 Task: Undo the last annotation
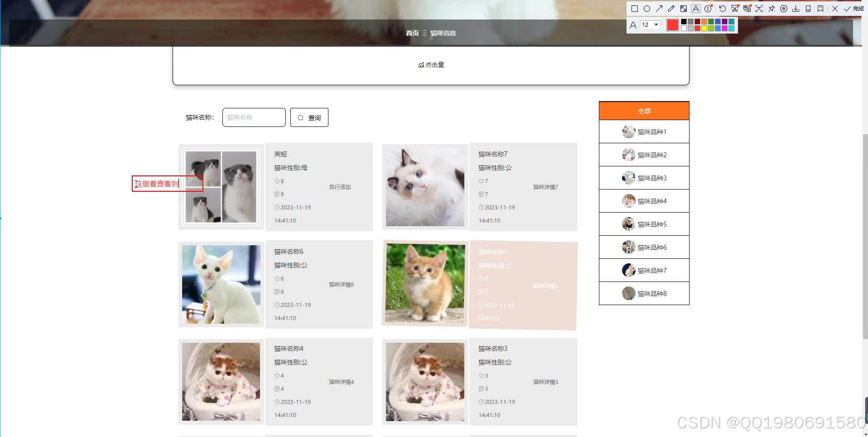coord(723,8)
